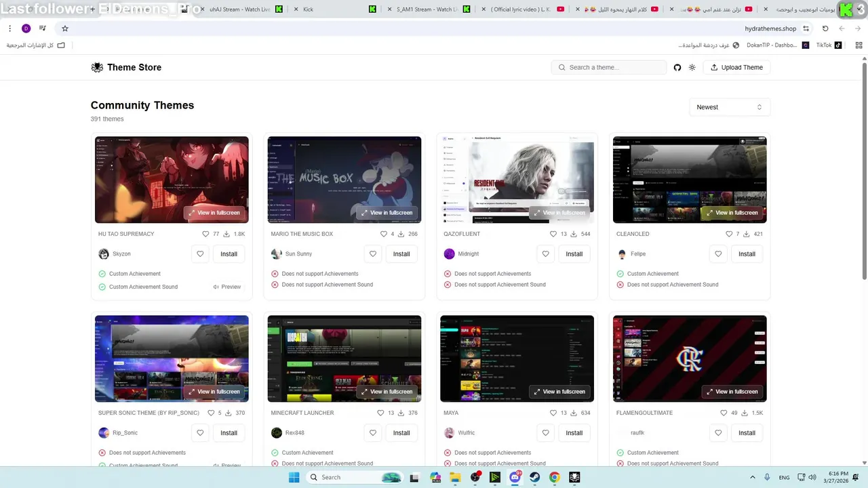Favorite the CLEANOLED theme
This screenshot has width=868, height=488.
click(718, 253)
